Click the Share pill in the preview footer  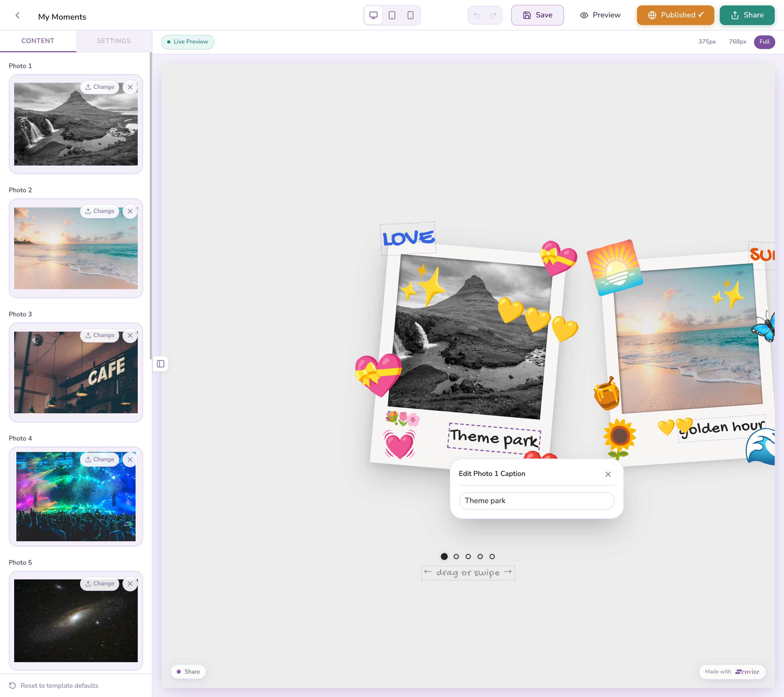pyautogui.click(x=188, y=672)
